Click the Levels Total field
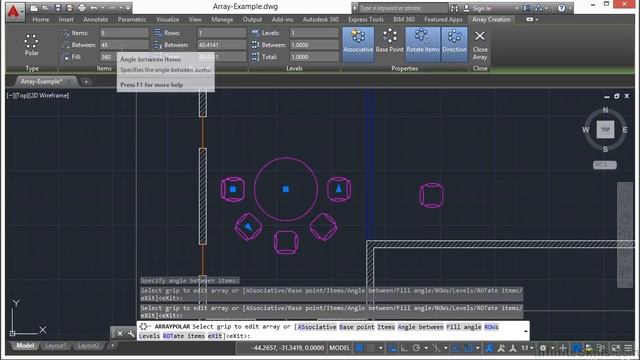 click(x=314, y=57)
